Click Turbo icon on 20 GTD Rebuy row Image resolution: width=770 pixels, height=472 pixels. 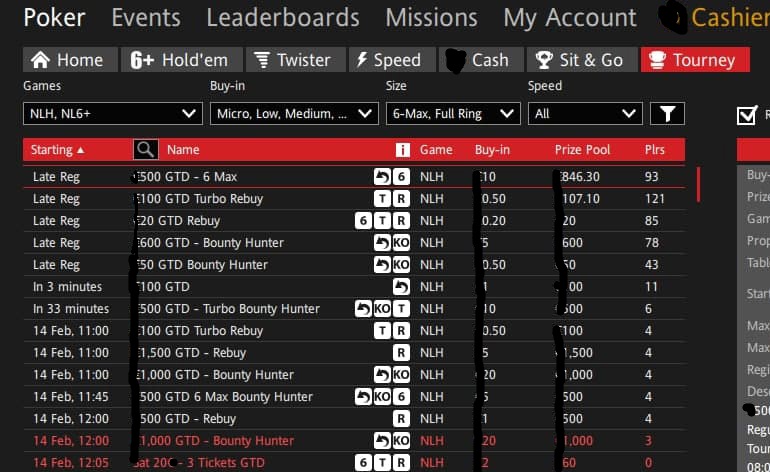pos(382,221)
